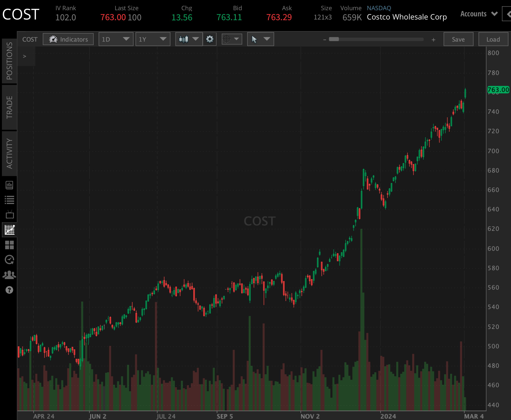Image resolution: width=511 pixels, height=420 pixels.
Task: Open the watchlist icon in the sidebar
Action: point(9,200)
